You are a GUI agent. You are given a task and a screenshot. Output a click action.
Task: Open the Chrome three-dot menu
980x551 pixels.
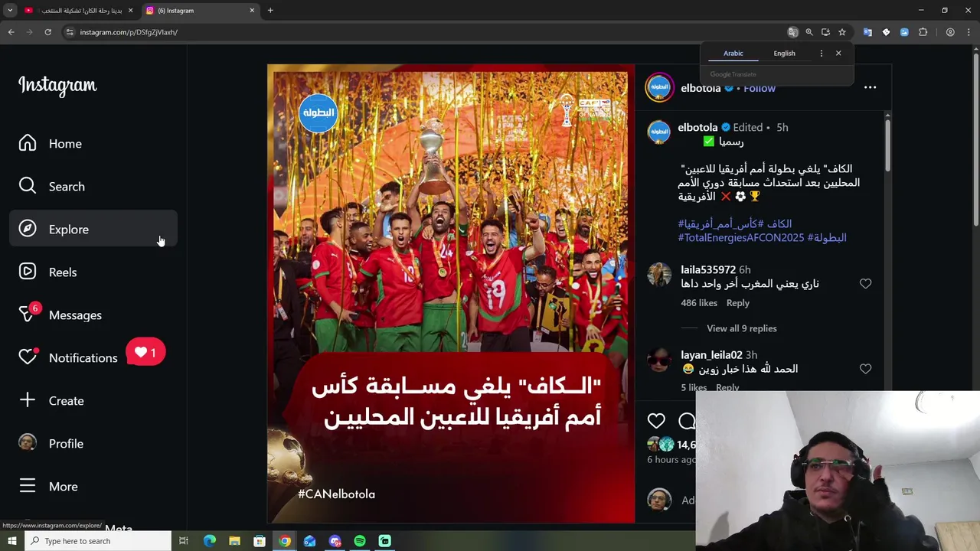pyautogui.click(x=969, y=32)
